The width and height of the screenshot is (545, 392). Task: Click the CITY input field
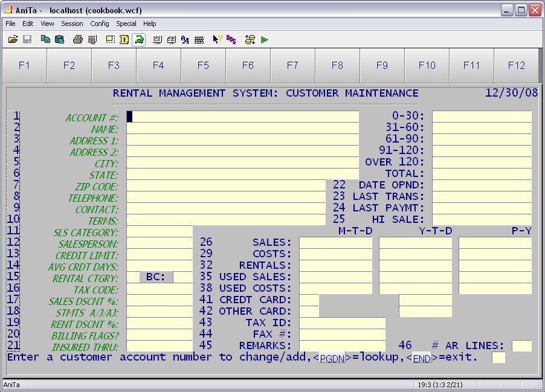click(243, 162)
